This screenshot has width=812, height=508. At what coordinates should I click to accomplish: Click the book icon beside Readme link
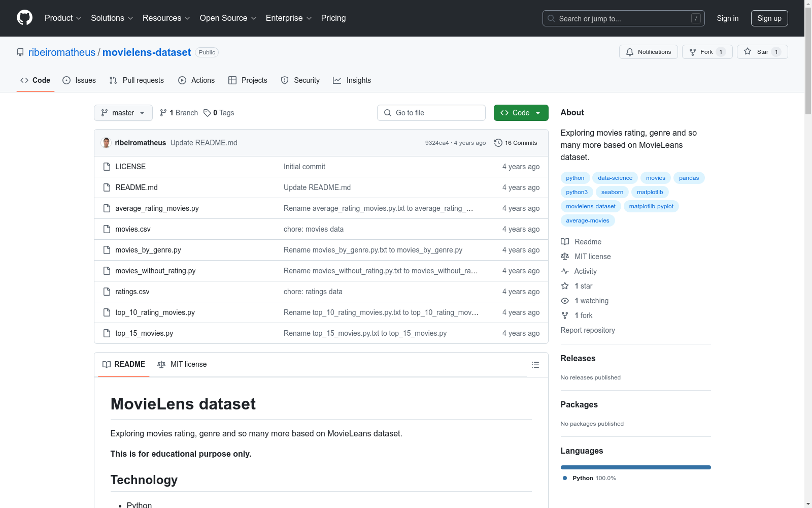(x=565, y=242)
